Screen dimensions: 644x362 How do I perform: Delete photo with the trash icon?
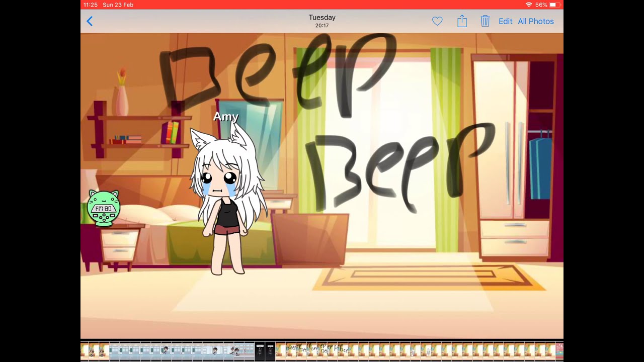click(x=485, y=21)
